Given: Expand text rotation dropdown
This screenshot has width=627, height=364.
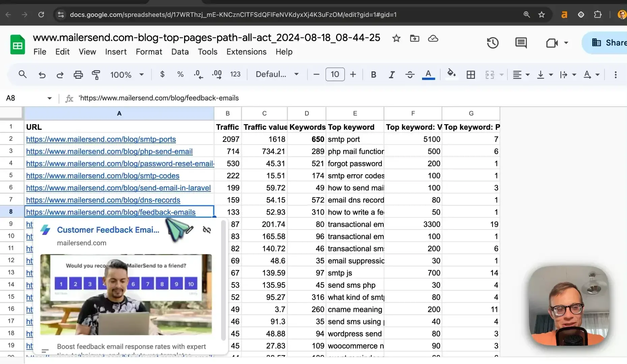Looking at the screenshot, I should [x=598, y=74].
